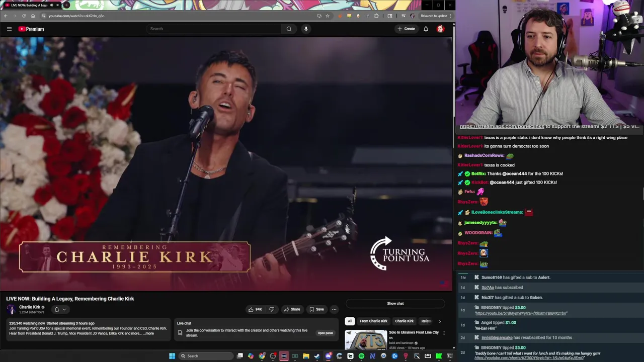Click the browser back arrow
Image resolution: width=644 pixels, height=362 pixels.
coord(6,16)
